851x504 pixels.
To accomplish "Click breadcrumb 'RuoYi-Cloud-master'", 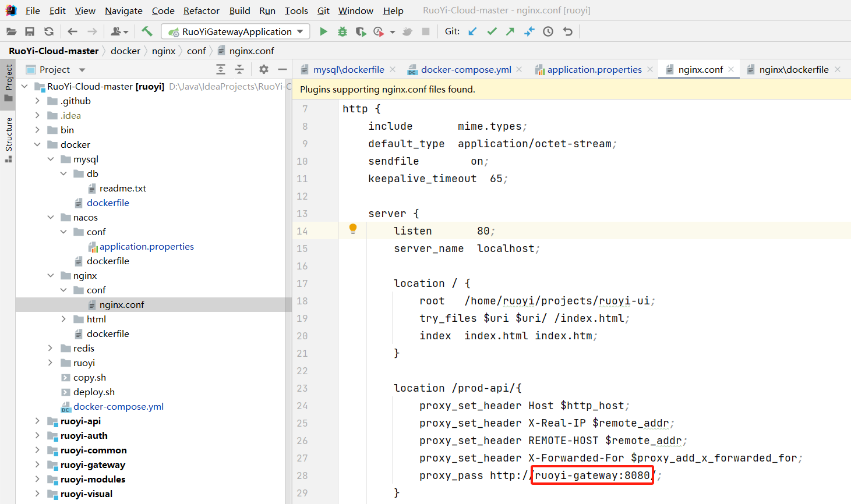I will (54, 51).
